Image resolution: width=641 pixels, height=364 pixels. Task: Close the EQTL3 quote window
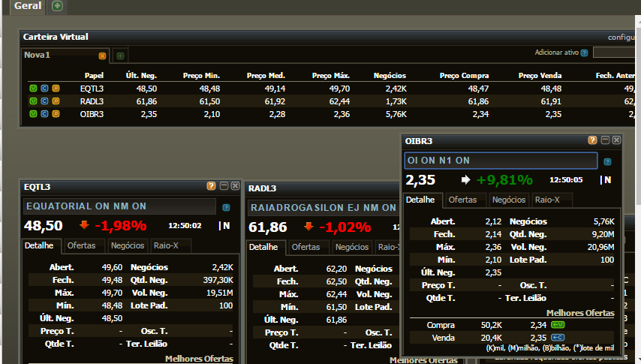click(235, 186)
